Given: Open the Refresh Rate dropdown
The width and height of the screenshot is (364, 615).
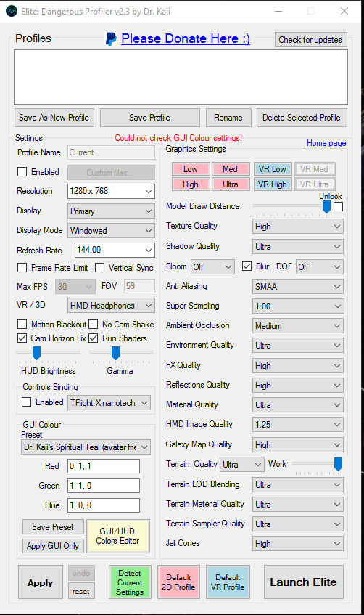Looking at the screenshot, I should coord(115,250).
